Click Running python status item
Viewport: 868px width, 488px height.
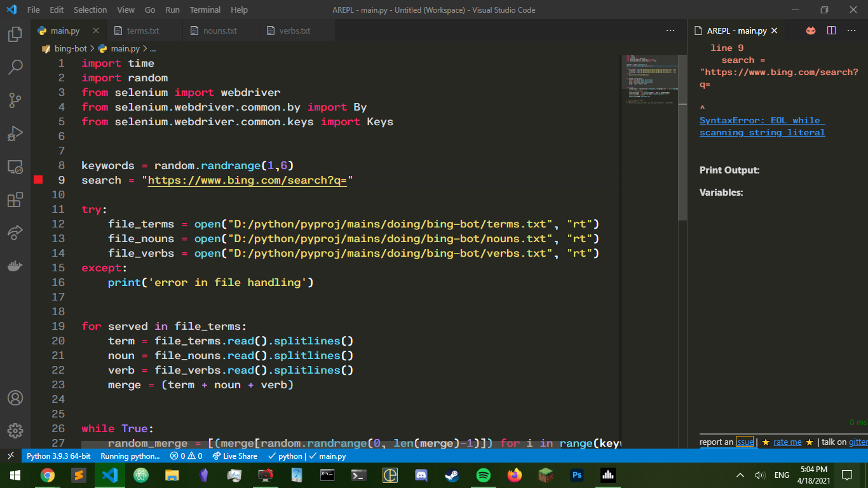[x=130, y=456]
